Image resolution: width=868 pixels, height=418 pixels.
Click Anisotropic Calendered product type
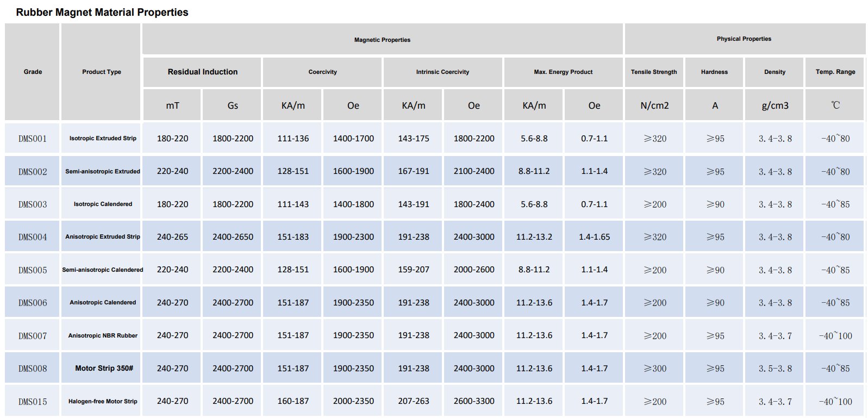click(103, 302)
